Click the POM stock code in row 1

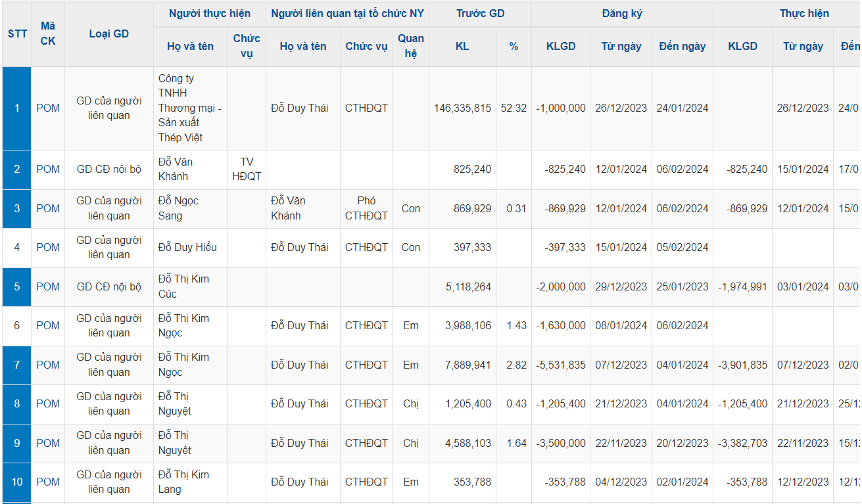48,108
